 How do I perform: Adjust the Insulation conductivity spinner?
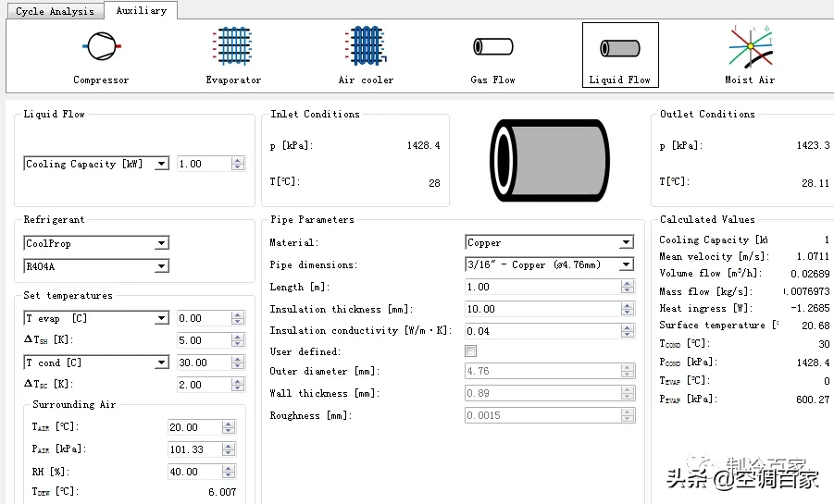pyautogui.click(x=628, y=331)
